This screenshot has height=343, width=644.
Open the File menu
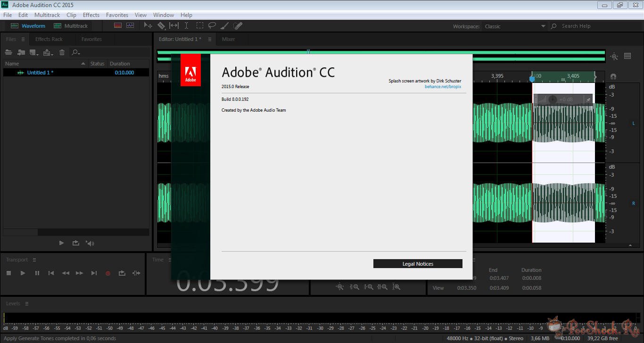tap(7, 15)
